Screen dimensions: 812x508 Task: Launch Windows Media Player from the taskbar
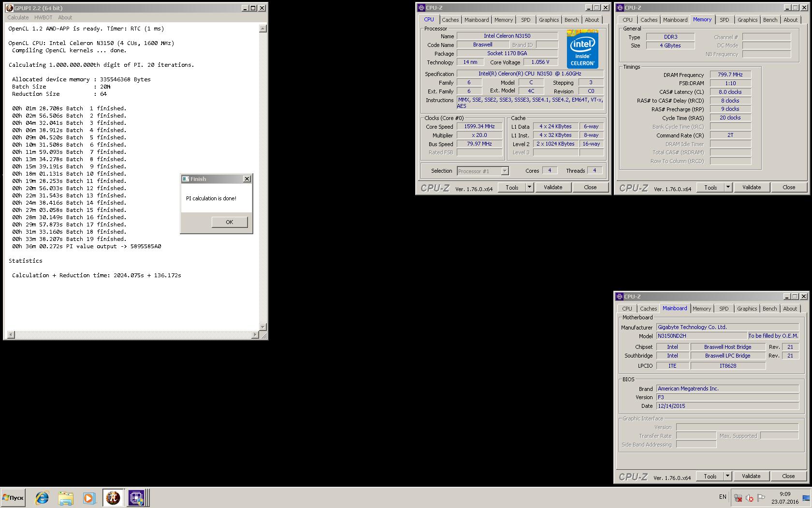88,497
